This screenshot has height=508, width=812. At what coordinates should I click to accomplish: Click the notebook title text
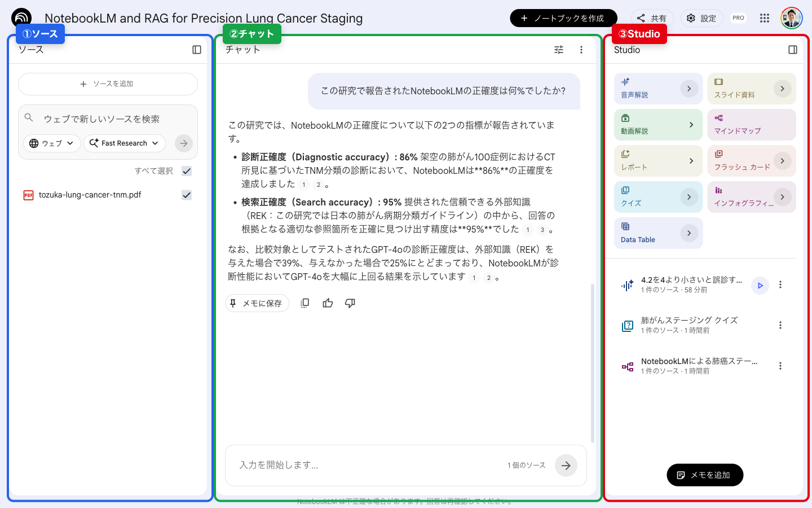(204, 18)
